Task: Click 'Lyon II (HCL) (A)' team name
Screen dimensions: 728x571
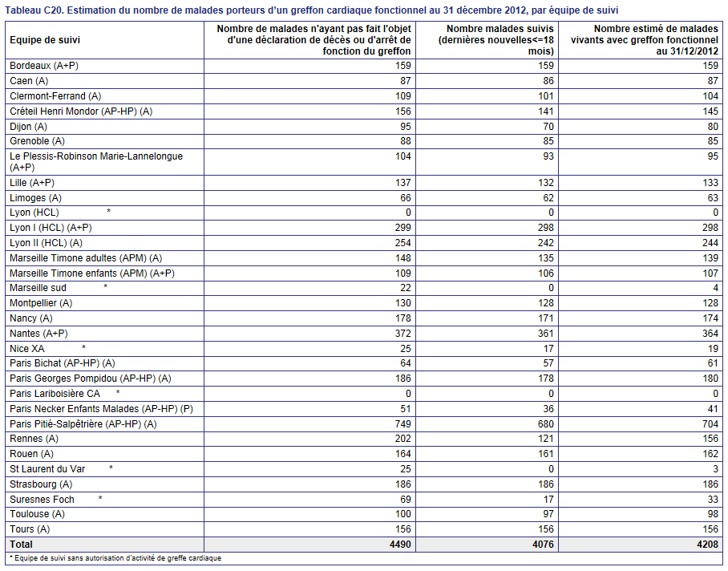Action: click(46, 243)
